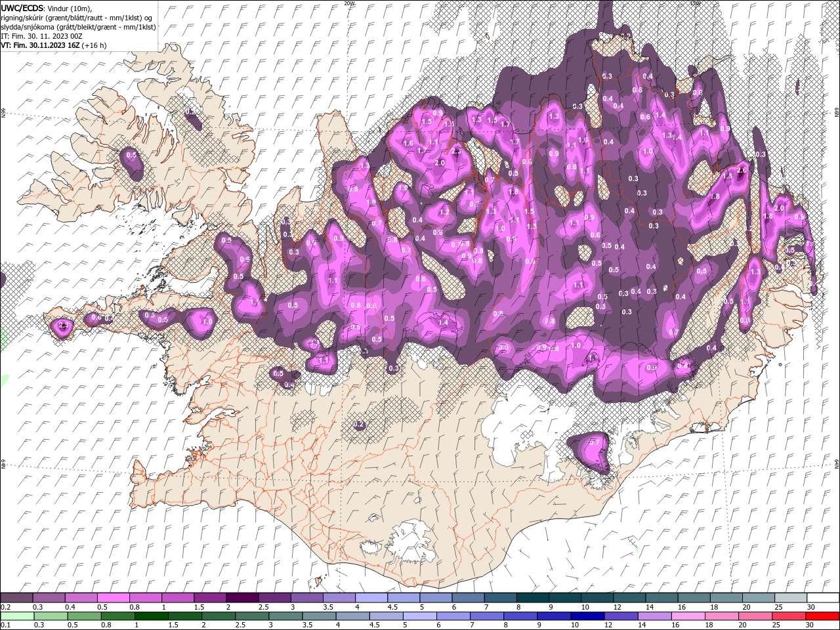Select the dark plum 0.2 swatch in upper legend
840x630 pixels.
pyautogui.click(x=16, y=598)
